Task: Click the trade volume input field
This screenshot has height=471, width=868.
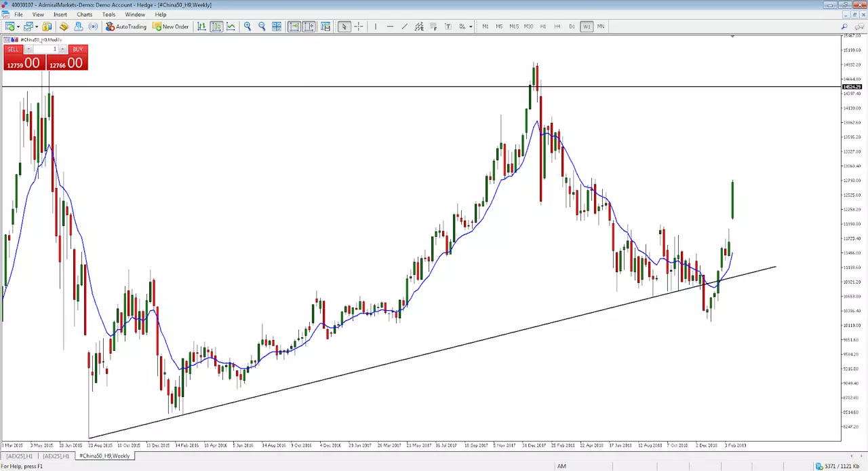Action: [x=45, y=50]
